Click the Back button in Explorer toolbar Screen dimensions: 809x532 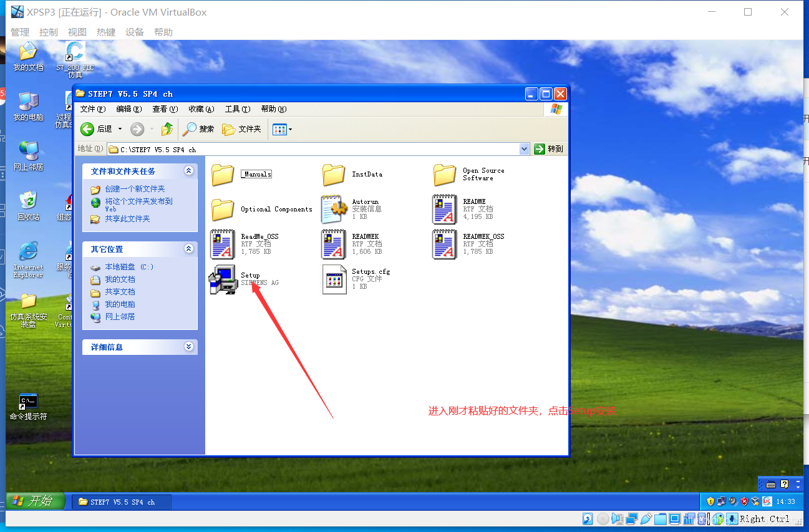pos(96,129)
